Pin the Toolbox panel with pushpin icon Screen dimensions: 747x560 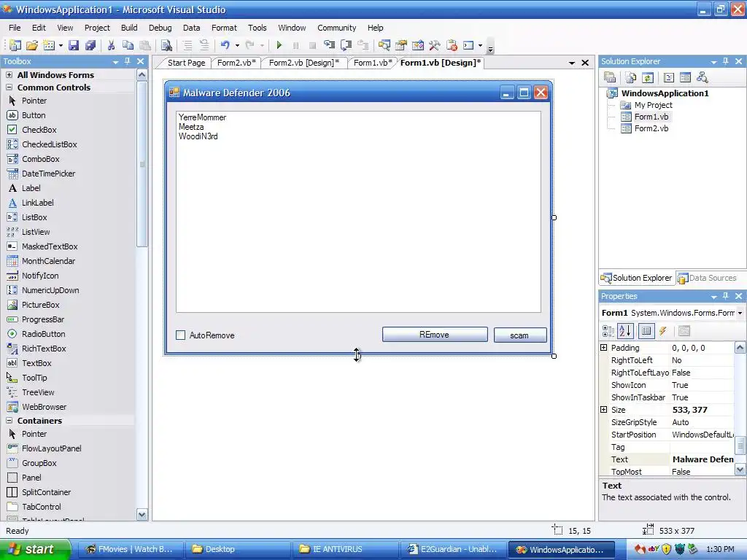tap(127, 61)
